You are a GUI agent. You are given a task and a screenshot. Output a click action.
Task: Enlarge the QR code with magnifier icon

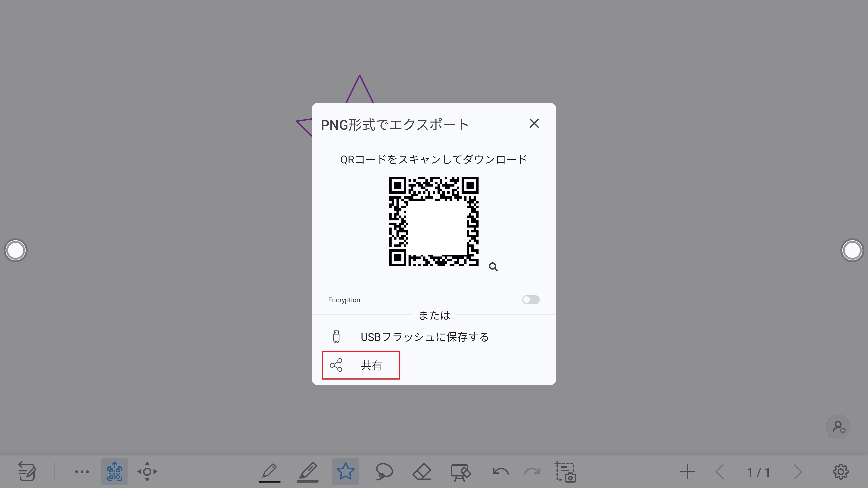[493, 267]
